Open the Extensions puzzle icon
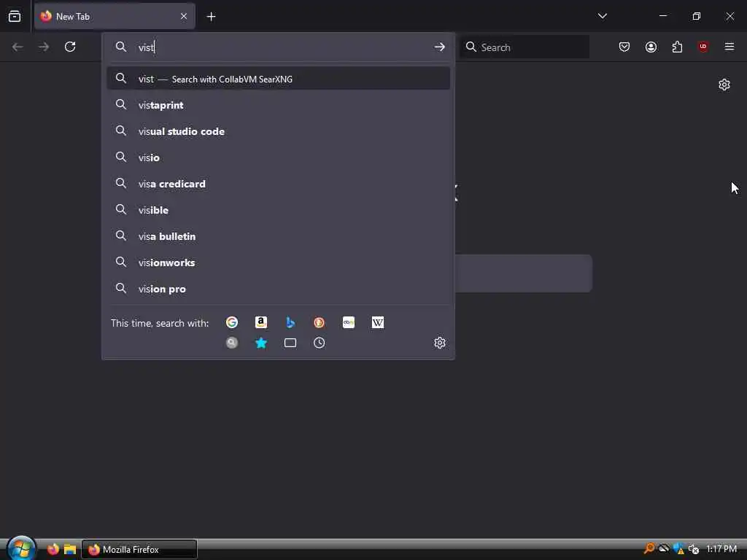This screenshot has width=747, height=560. pos(677,47)
